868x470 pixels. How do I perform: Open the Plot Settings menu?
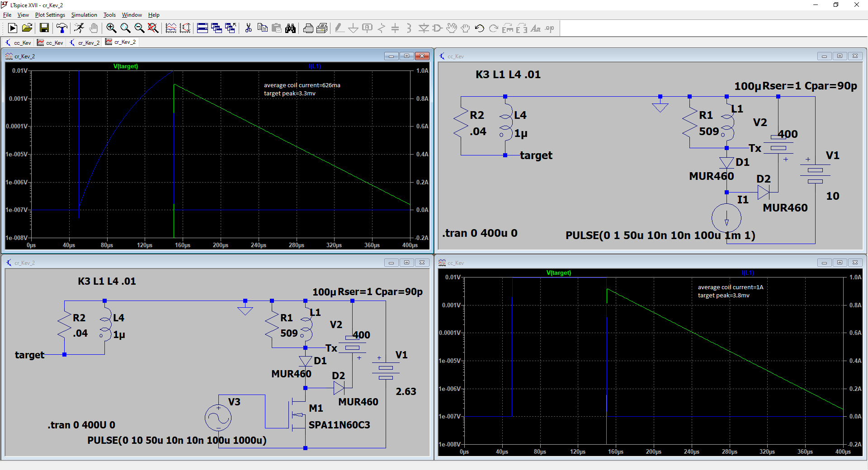coord(50,15)
